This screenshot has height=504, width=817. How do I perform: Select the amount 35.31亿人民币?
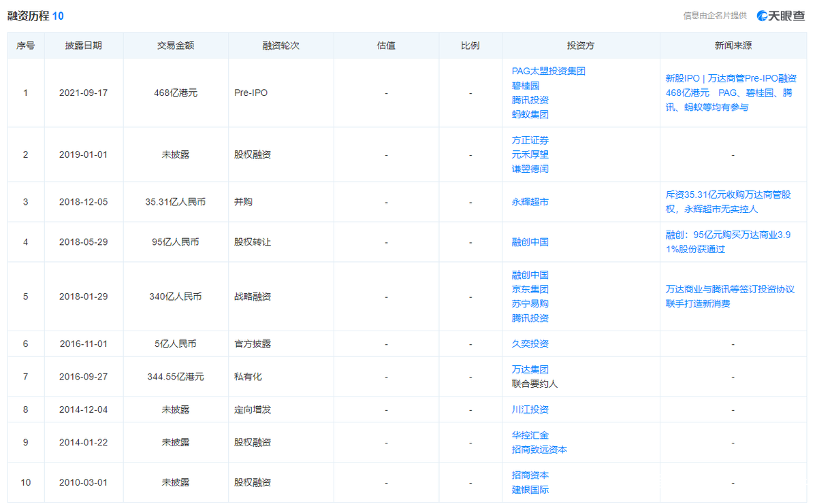click(x=176, y=202)
